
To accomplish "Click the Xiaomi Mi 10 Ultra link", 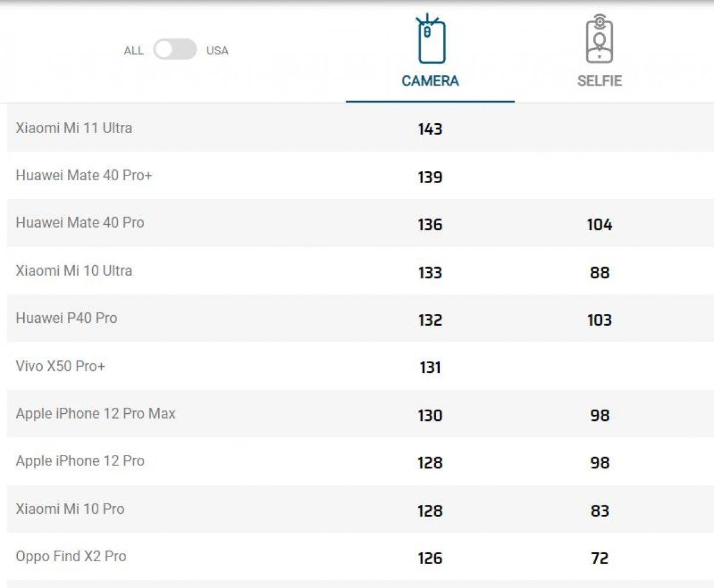I will point(74,271).
